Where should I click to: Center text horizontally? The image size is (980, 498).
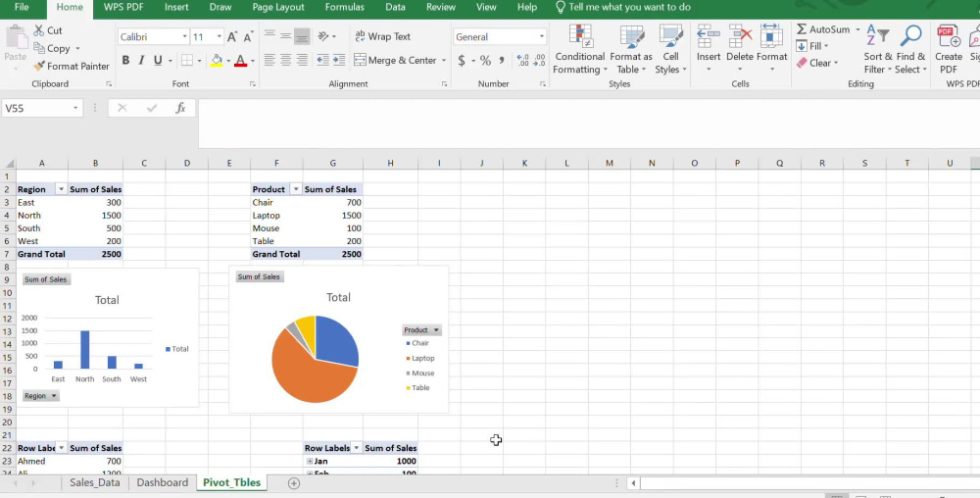(x=285, y=60)
